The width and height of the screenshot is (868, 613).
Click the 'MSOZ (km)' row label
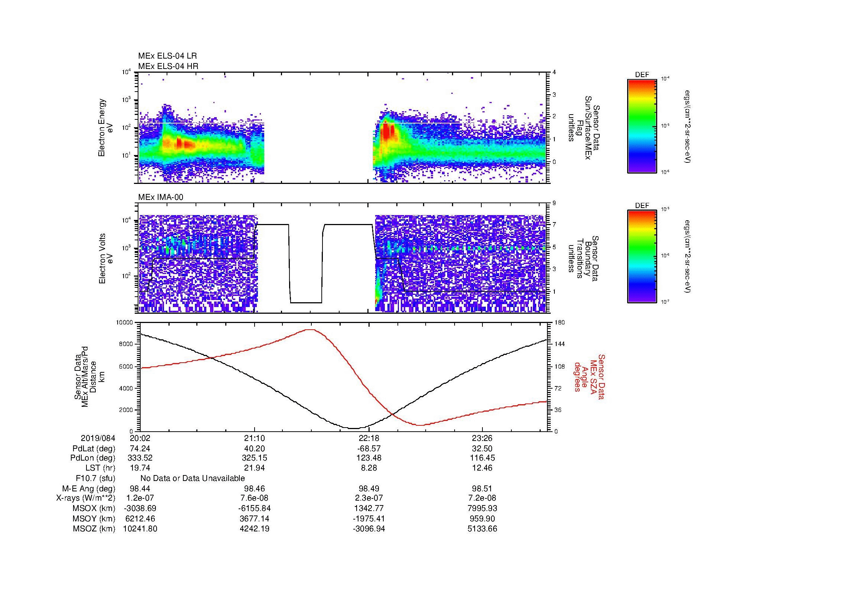[94, 529]
